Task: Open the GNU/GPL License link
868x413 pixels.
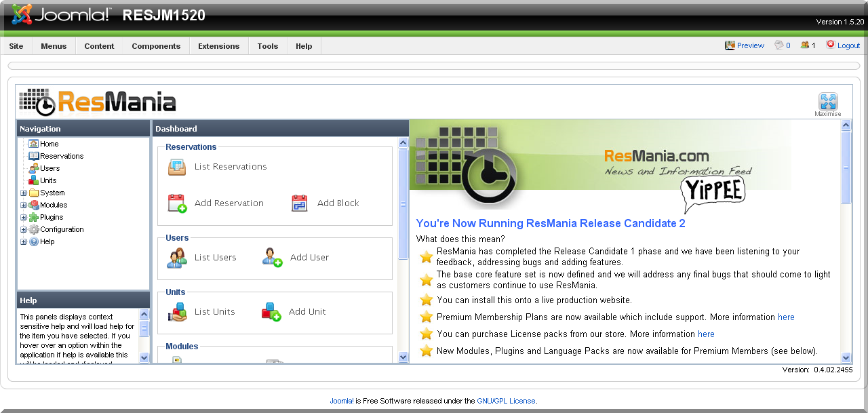Action: click(x=506, y=401)
